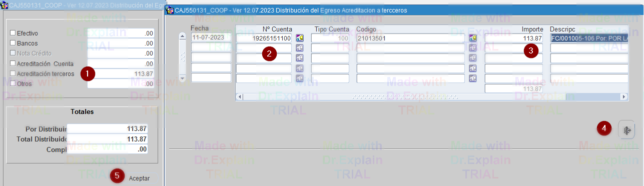The image size is (644, 186).
Task: Click the Aceptar button
Action: point(139,178)
